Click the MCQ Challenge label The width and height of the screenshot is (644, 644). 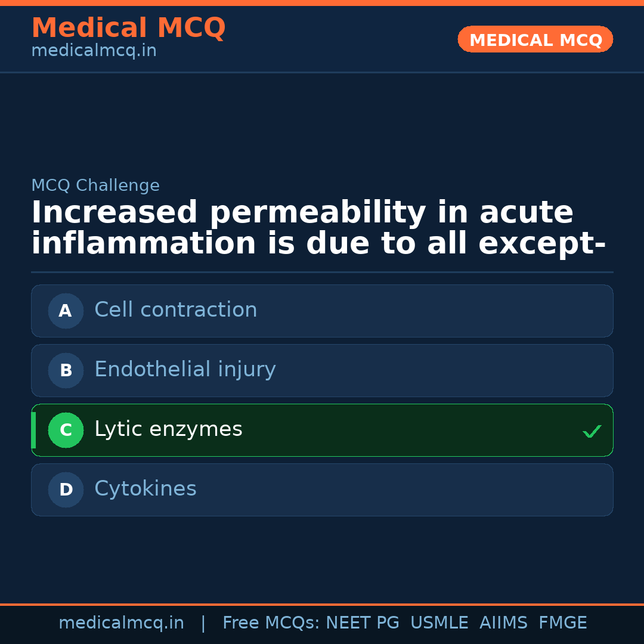click(95, 185)
